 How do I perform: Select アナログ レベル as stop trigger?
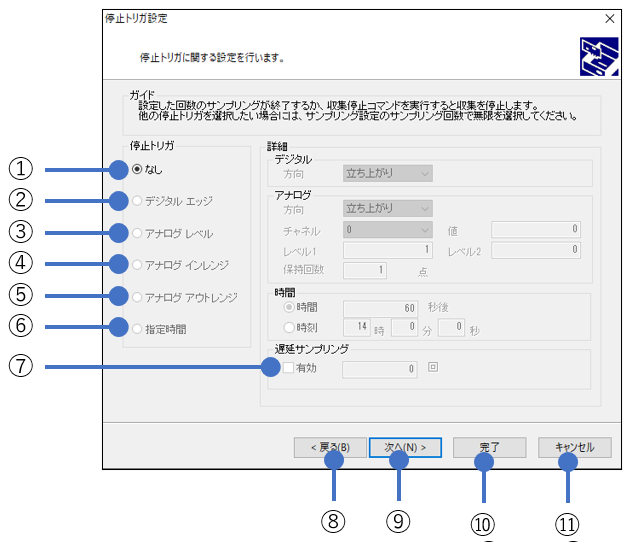[x=137, y=233]
